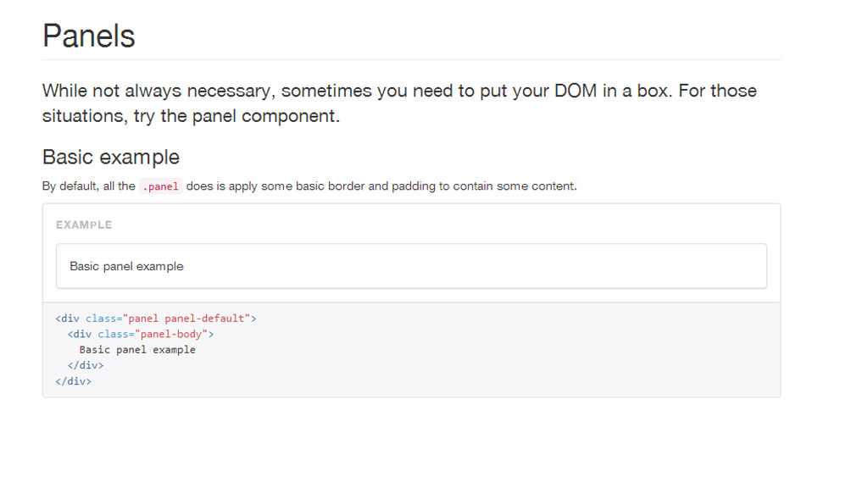Click the intro paragraph about DOM box
Screen dimensions: 868x488
[399, 103]
